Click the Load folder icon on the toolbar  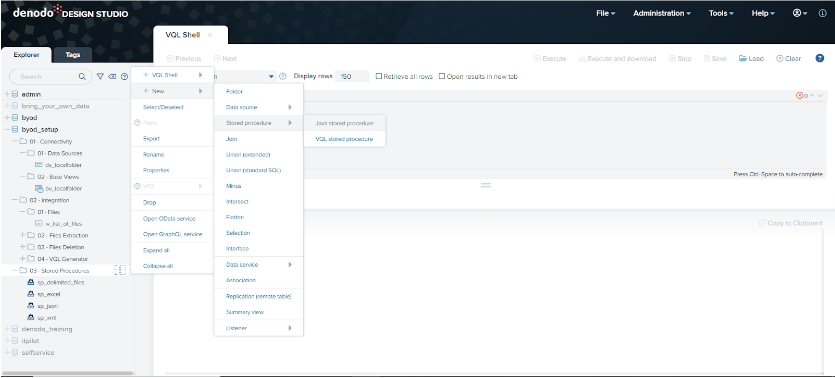coord(742,59)
